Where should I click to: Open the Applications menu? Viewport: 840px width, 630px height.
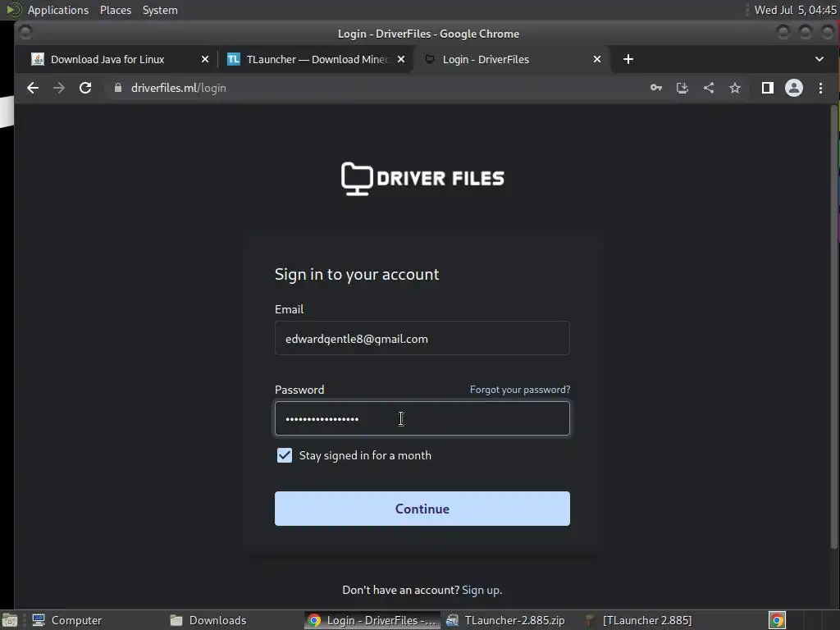pos(58,10)
